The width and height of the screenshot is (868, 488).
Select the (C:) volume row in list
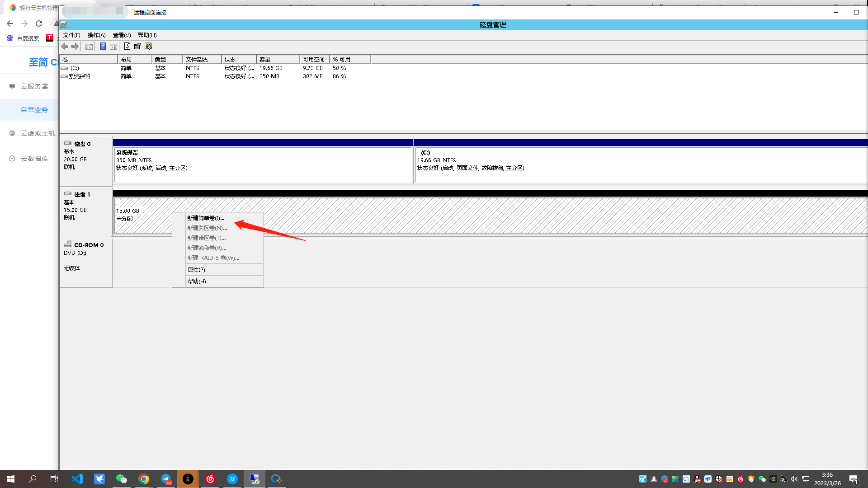(75, 68)
